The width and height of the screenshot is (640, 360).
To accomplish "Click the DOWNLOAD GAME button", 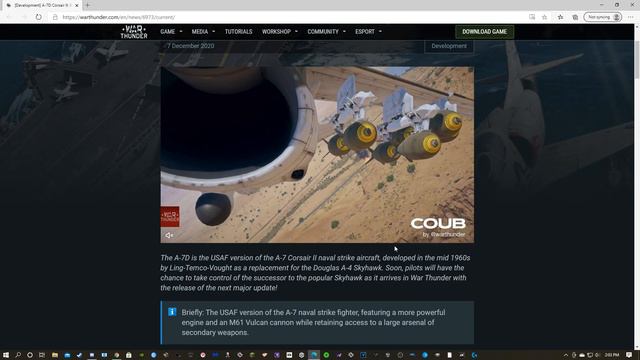I will click(x=484, y=32).
